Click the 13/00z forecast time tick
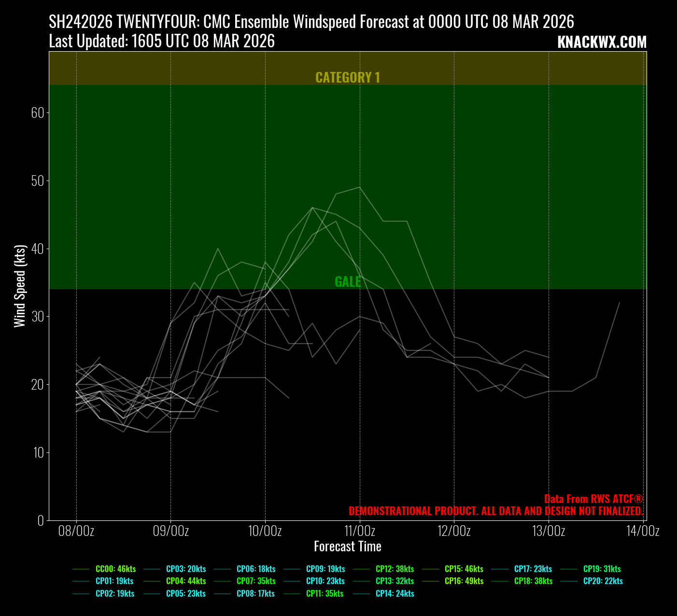Viewport: 677px width, 616px height. click(549, 532)
